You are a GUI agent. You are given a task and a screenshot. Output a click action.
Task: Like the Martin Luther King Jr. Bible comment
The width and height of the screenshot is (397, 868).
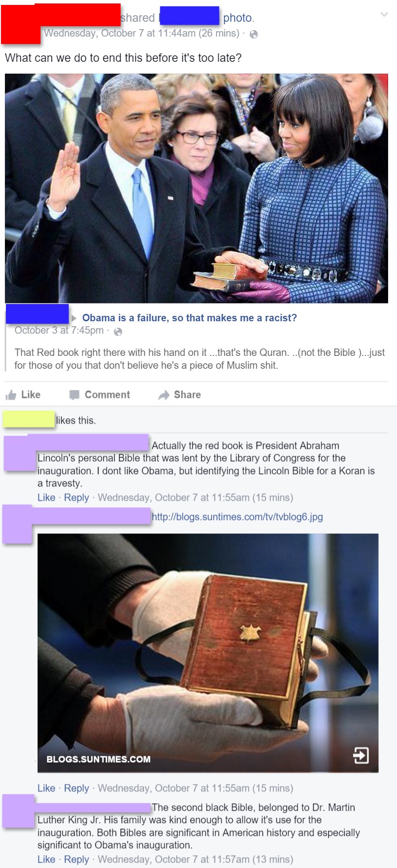click(46, 859)
